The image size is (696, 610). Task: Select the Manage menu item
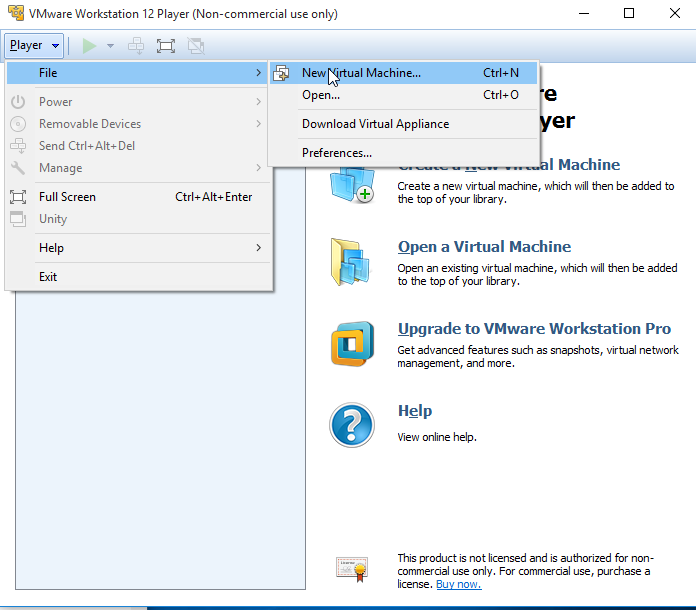click(x=137, y=168)
